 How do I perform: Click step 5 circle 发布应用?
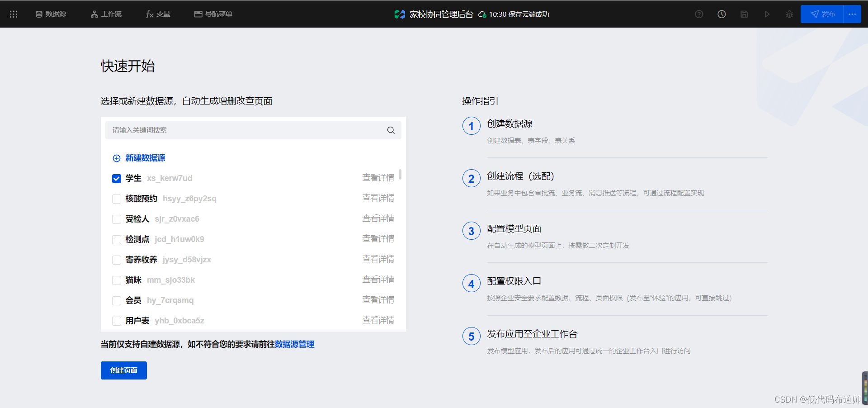tap(471, 336)
